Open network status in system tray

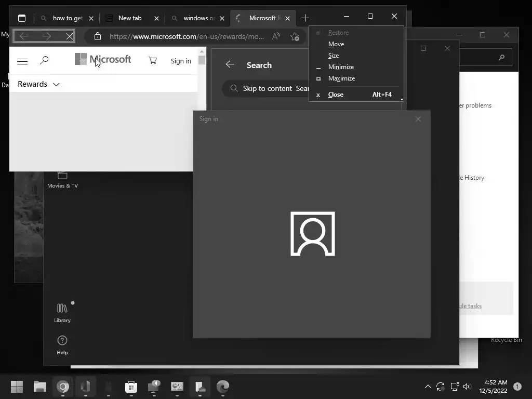[x=455, y=387]
